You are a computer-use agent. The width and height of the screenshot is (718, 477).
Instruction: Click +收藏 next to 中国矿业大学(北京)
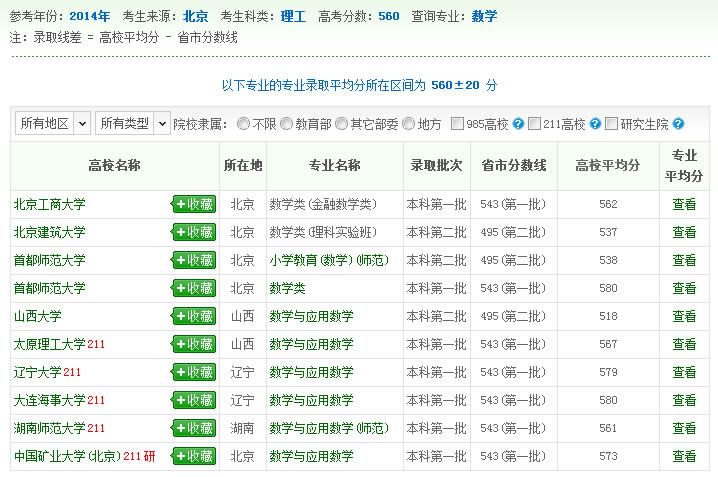(194, 456)
